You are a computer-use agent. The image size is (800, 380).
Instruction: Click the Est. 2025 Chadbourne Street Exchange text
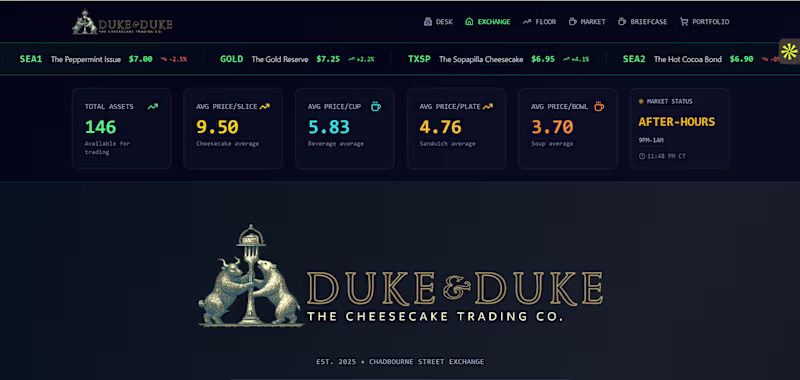click(400, 362)
